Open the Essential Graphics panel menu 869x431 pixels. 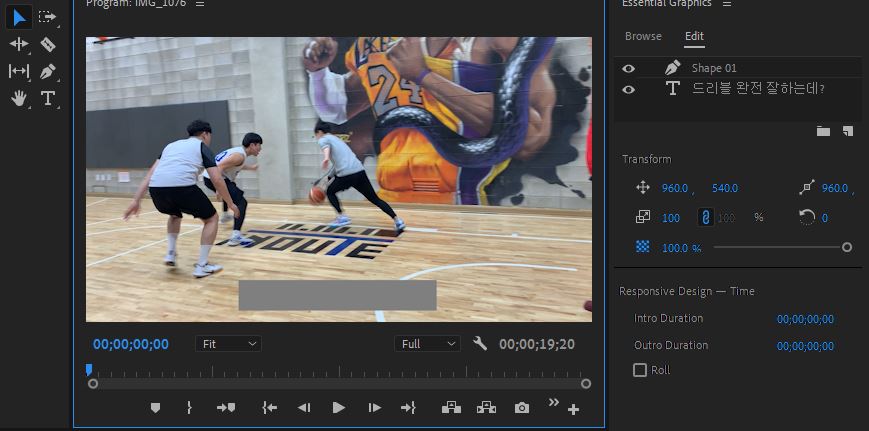coord(727,3)
